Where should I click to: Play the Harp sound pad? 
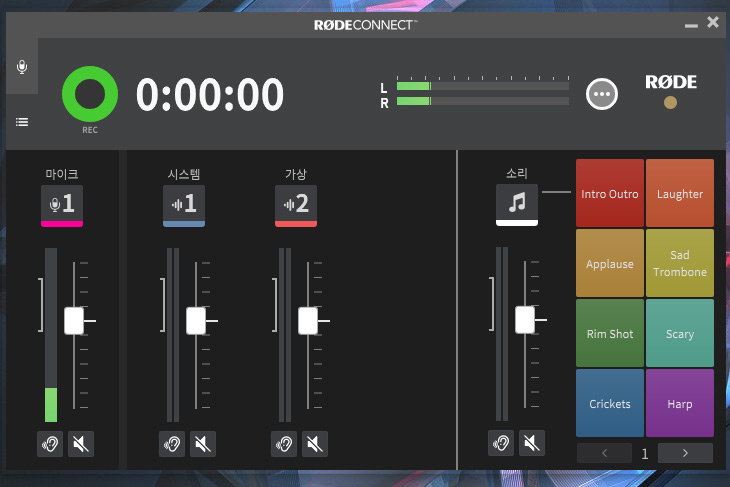pos(680,403)
